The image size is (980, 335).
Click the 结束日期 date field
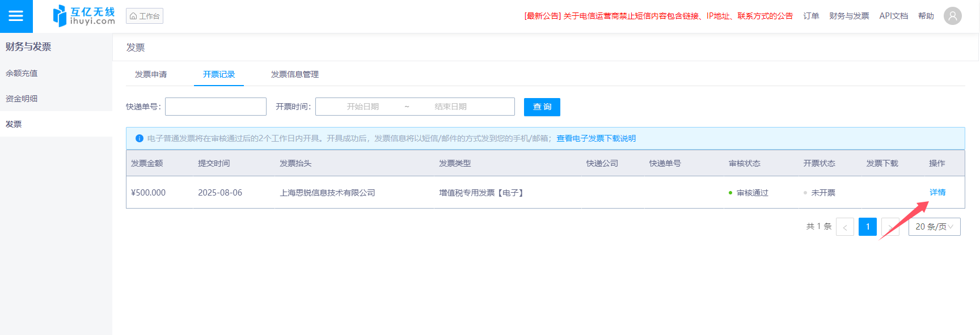(450, 107)
